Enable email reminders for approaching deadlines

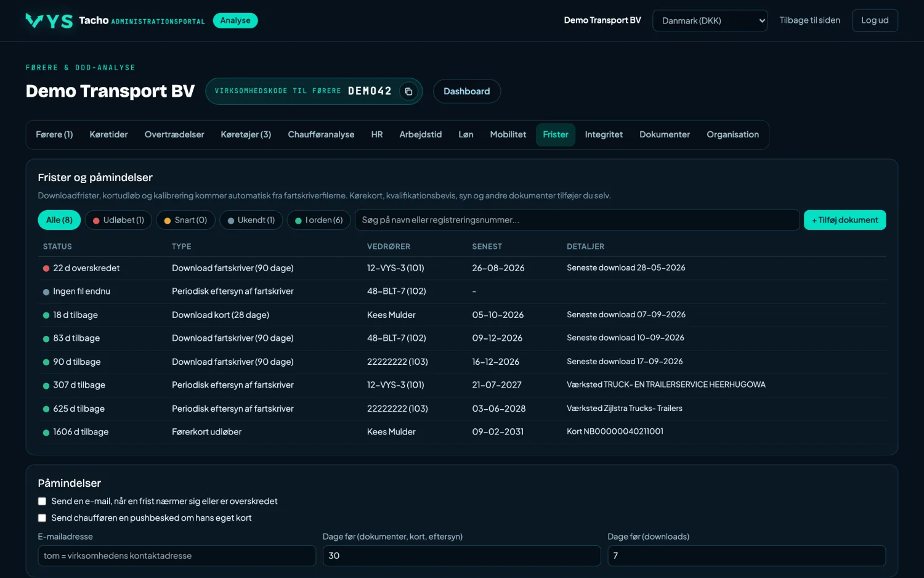[42, 502]
